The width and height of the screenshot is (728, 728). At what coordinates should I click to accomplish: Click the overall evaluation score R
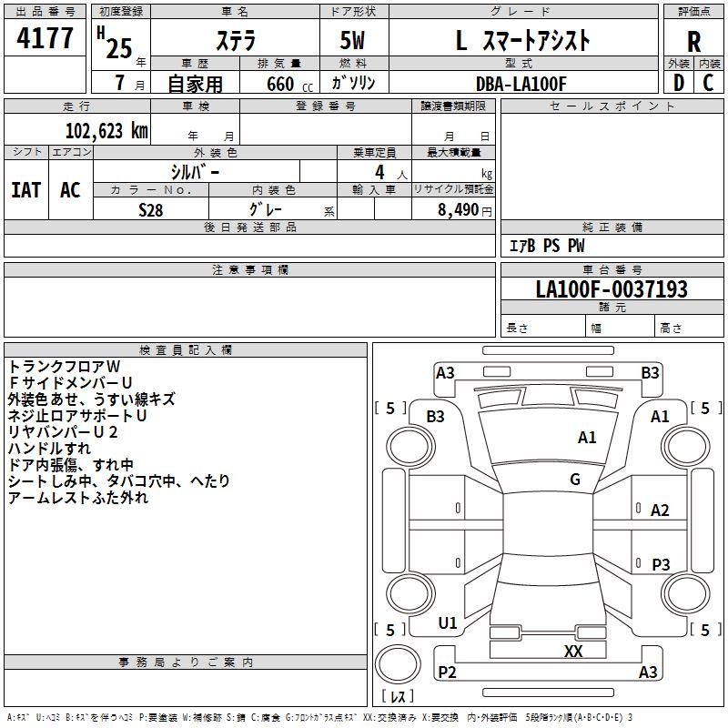693,42
